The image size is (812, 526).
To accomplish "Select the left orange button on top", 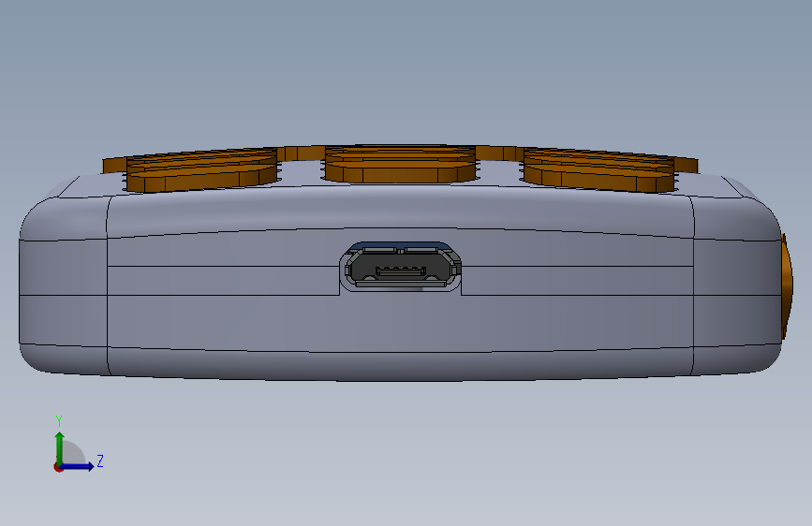I will pos(201,170).
